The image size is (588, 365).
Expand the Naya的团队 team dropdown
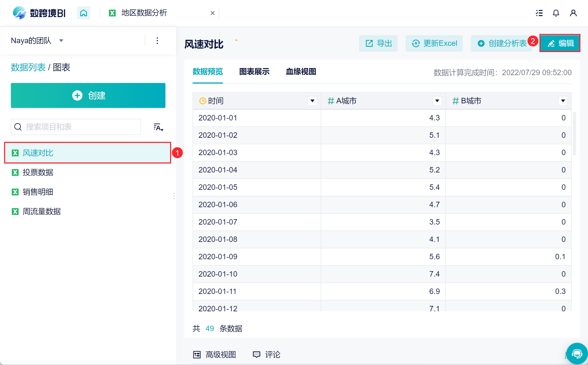click(61, 41)
